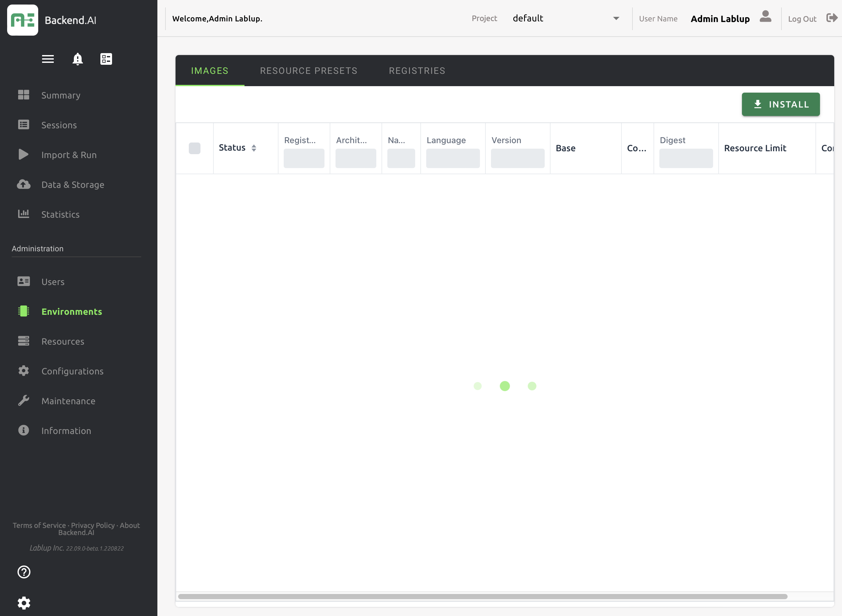Click the green INSTALL button
This screenshot has width=842, height=616.
[x=781, y=104]
